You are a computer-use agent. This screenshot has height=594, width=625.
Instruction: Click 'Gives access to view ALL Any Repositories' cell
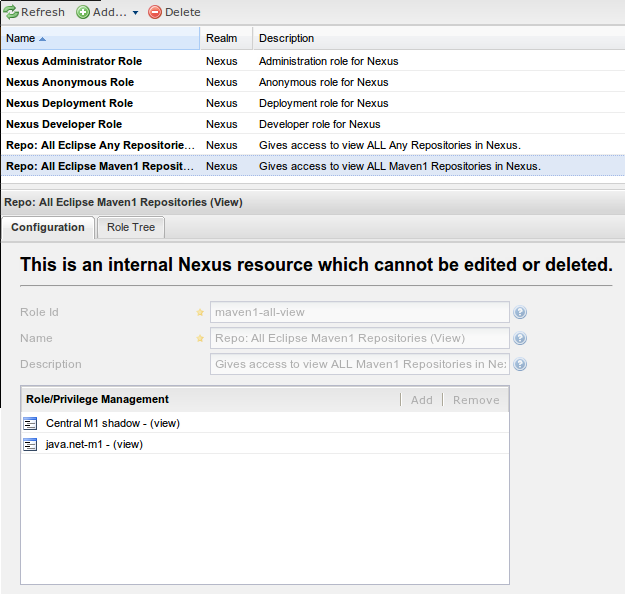[390, 145]
